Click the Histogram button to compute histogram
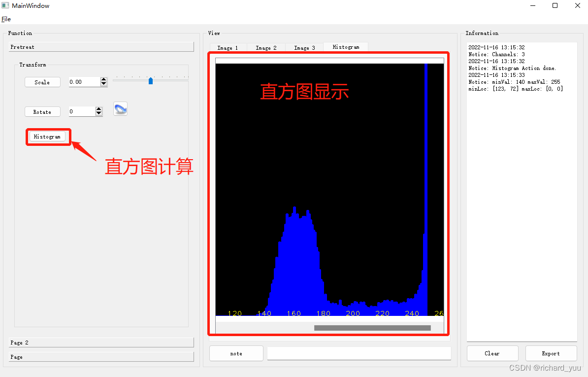 [x=47, y=137]
